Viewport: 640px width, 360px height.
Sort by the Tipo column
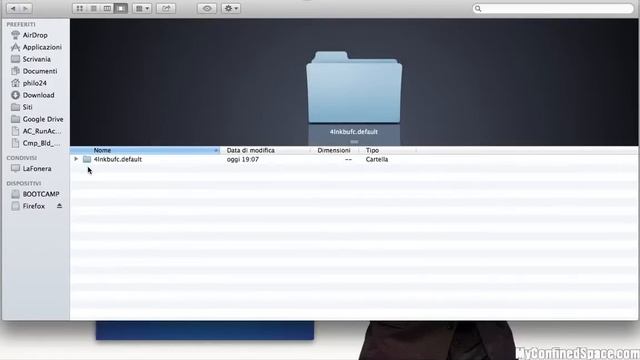point(388,150)
